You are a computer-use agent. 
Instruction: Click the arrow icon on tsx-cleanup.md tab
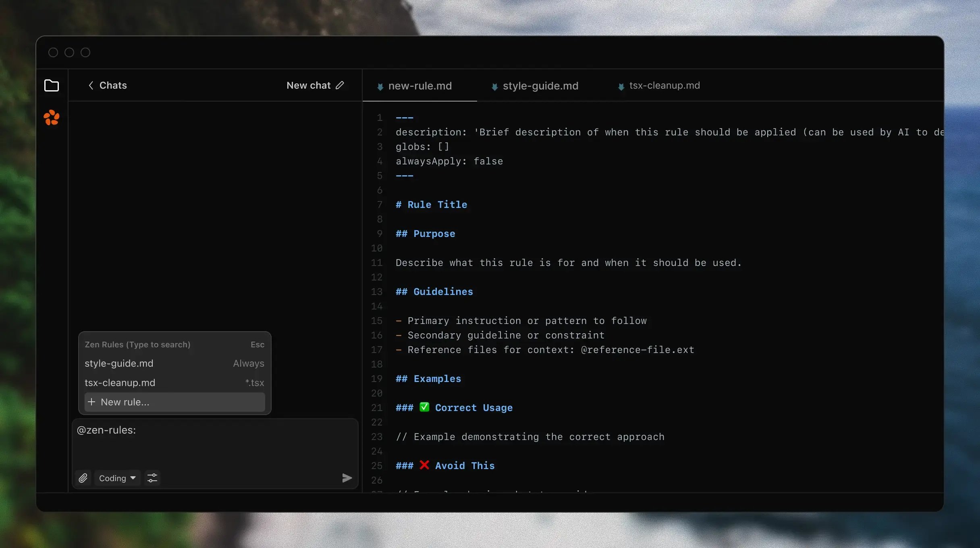tap(621, 86)
